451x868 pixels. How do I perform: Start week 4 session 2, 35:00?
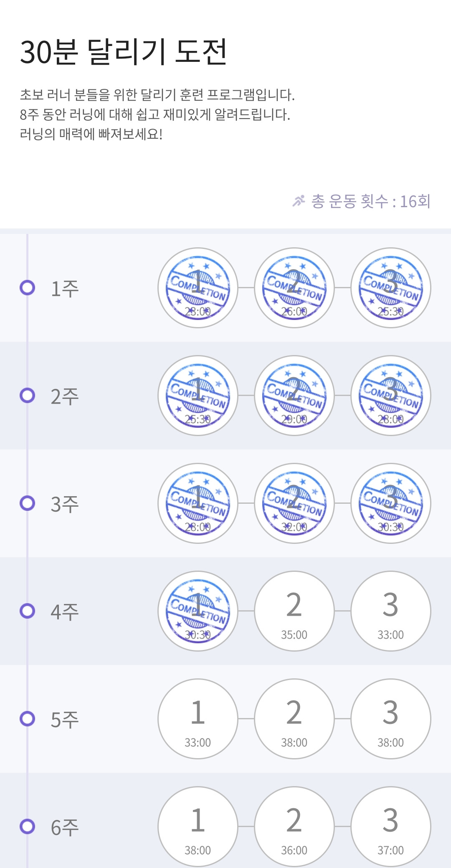tap(294, 611)
